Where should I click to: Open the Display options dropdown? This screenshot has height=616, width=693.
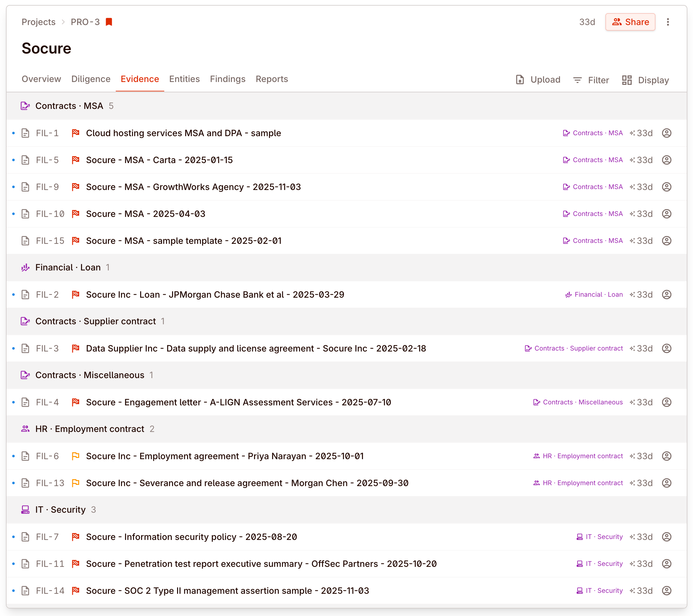pyautogui.click(x=645, y=80)
